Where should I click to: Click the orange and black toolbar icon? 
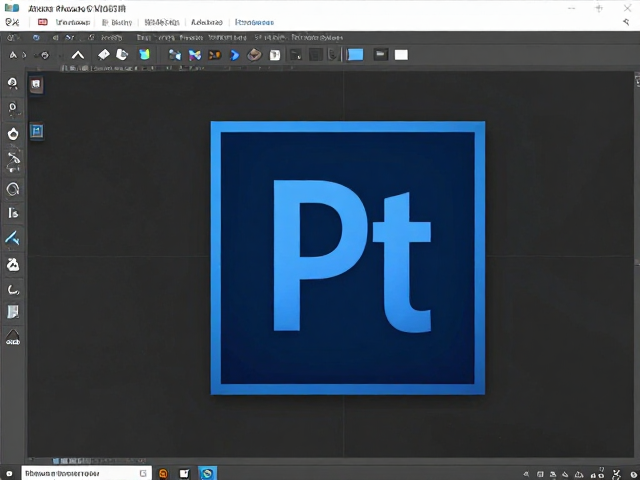(215, 55)
